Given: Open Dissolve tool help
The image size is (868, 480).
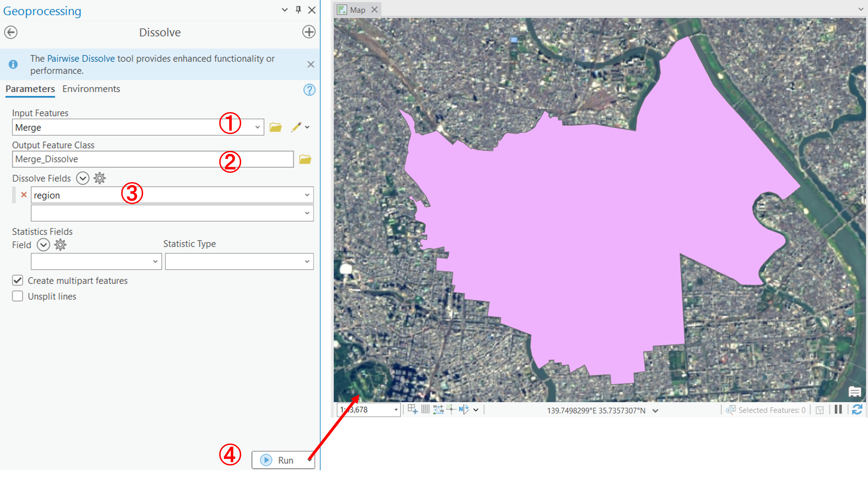Looking at the screenshot, I should pos(309,90).
